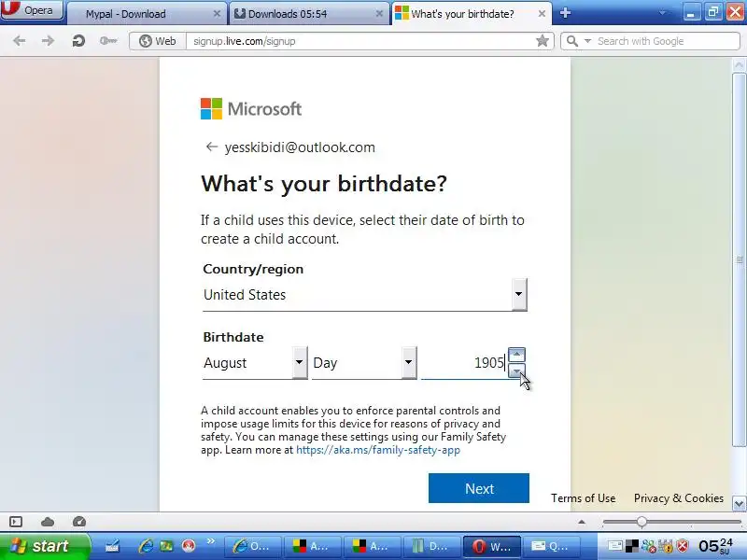Click the taskbar clock showing 05:24
Image resolution: width=747 pixels, height=560 pixels.
[x=716, y=546]
